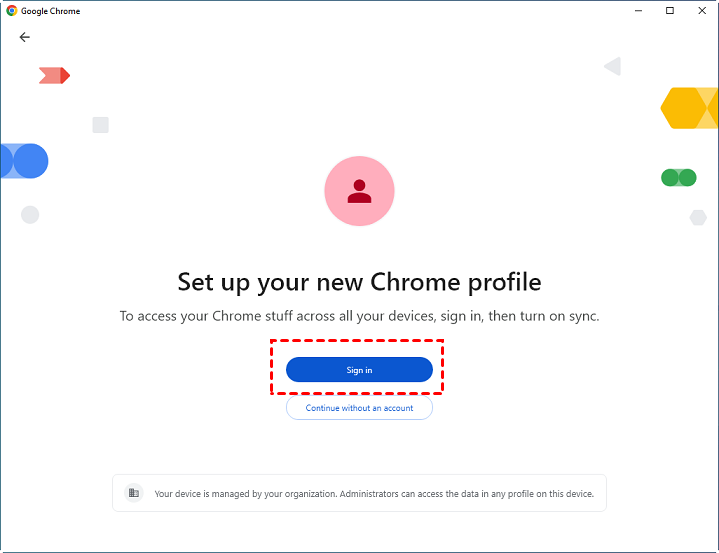Click the "Set up your new Chrome profile" heading

pos(359,281)
